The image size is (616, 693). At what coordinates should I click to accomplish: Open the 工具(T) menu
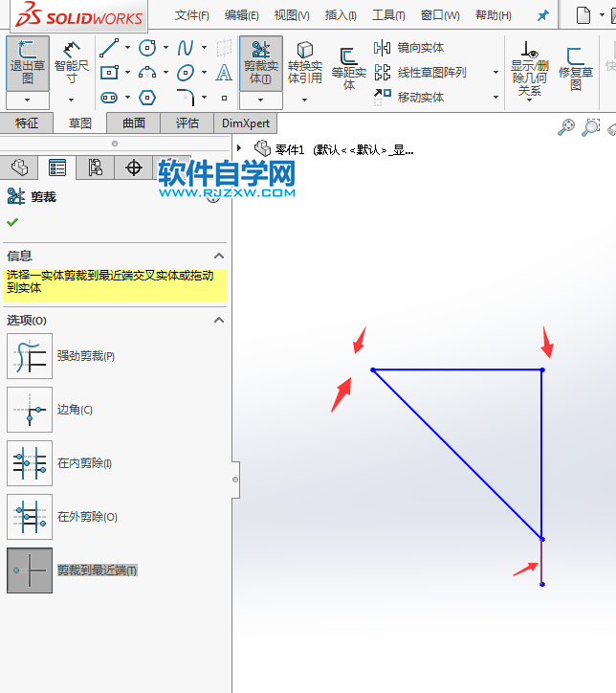pyautogui.click(x=388, y=16)
